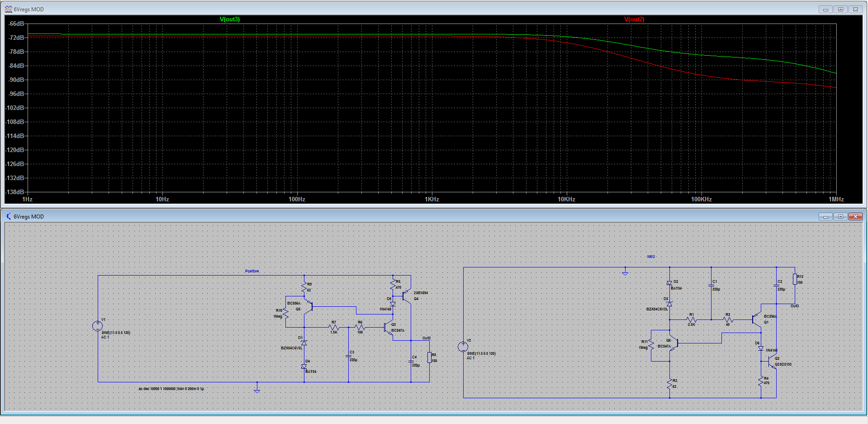
Task: Click the 'NEG' circuit label
Action: (651, 257)
